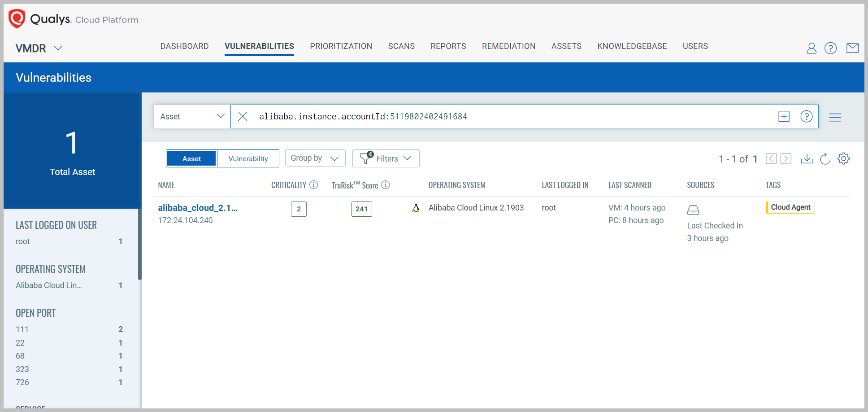Open the KnowledgeBase tab

[x=632, y=46]
